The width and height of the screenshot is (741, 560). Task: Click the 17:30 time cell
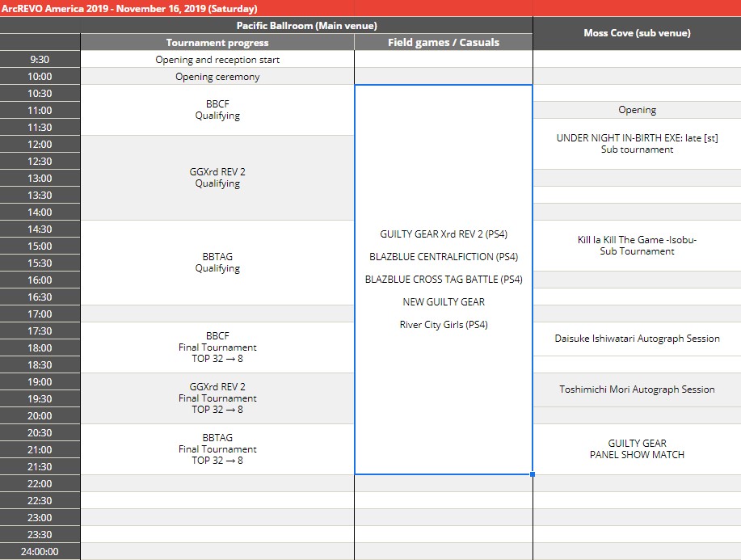pyautogui.click(x=40, y=331)
